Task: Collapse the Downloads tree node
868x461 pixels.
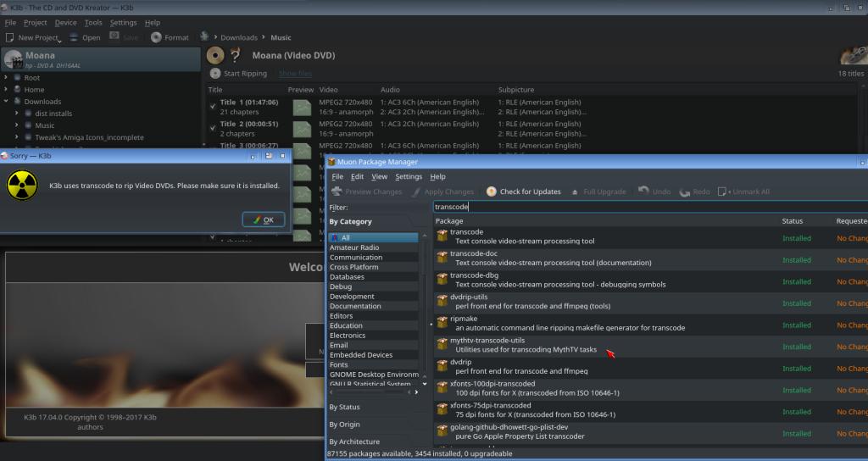Action: tap(6, 102)
